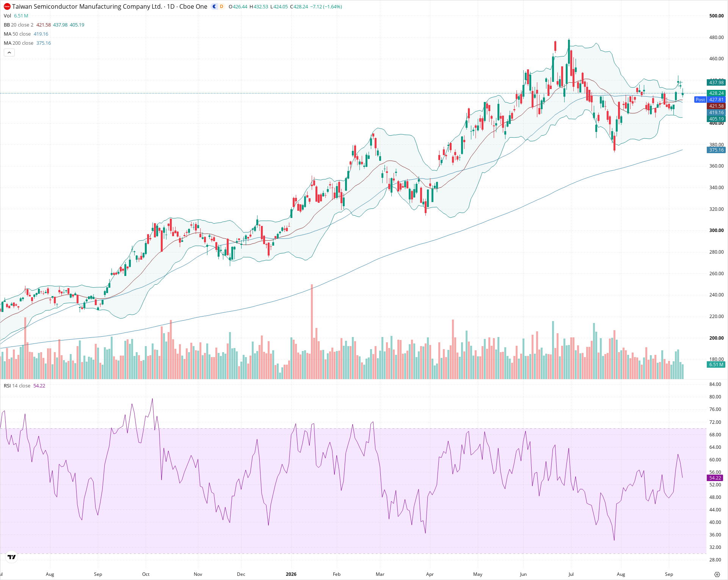728x580 pixels.
Task: Click the 200.00 price scale label
Action: click(x=716, y=338)
